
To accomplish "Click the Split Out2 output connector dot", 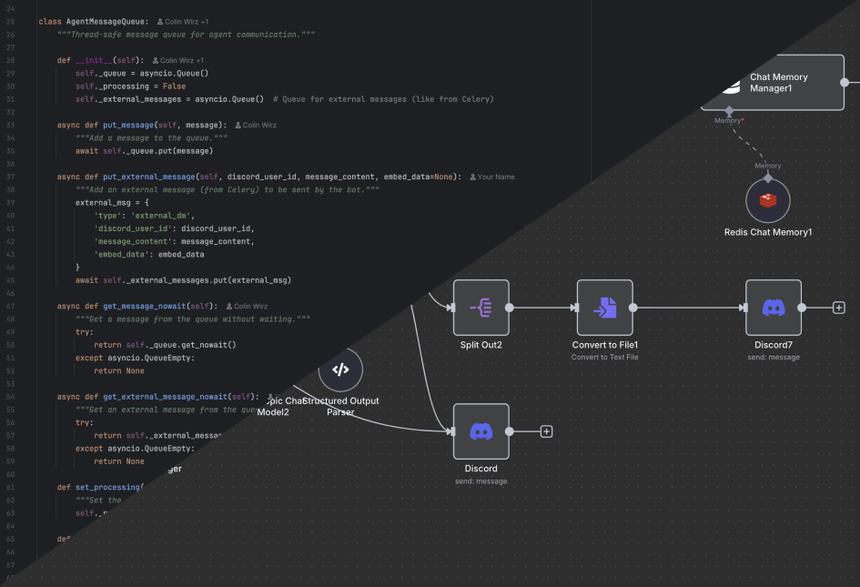I will click(509, 308).
